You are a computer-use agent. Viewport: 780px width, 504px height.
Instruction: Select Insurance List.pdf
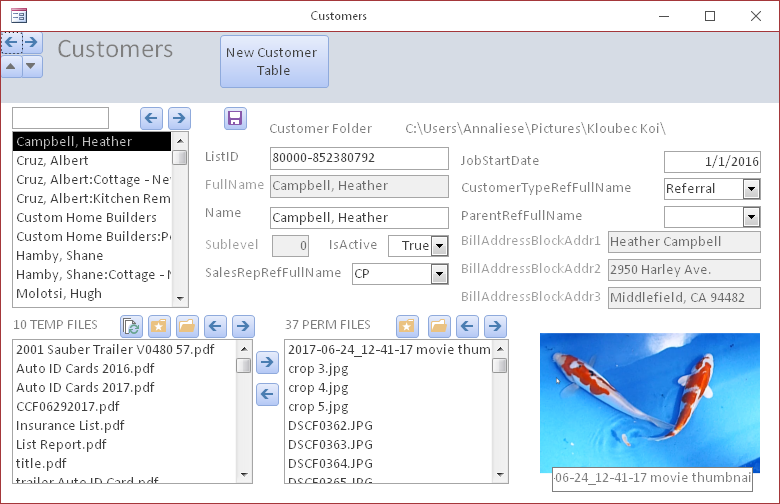(125, 425)
